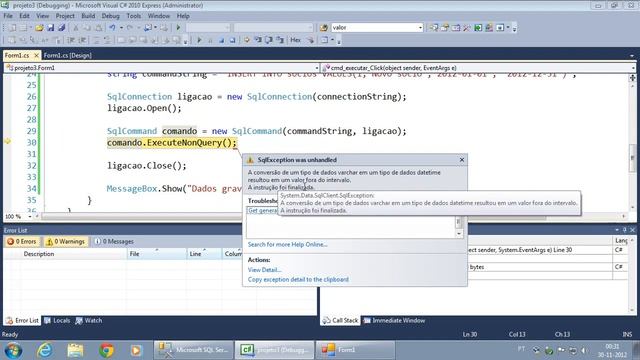
Task: Open the active files dropdown at the tab bar's end
Action: coord(632,56)
